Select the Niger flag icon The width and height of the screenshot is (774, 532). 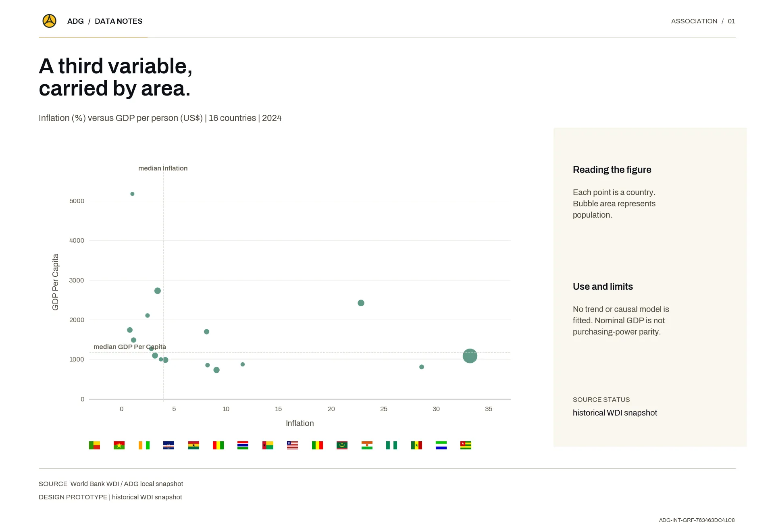pyautogui.click(x=367, y=445)
